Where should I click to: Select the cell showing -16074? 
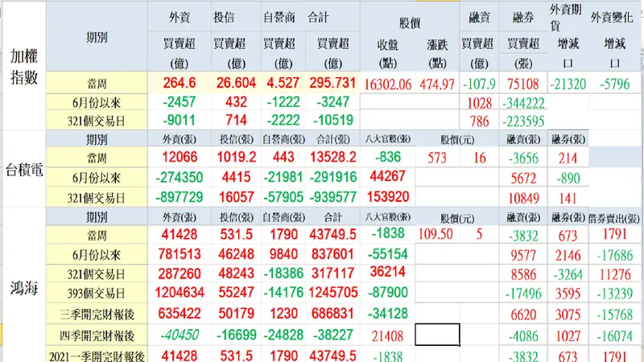[614, 336]
